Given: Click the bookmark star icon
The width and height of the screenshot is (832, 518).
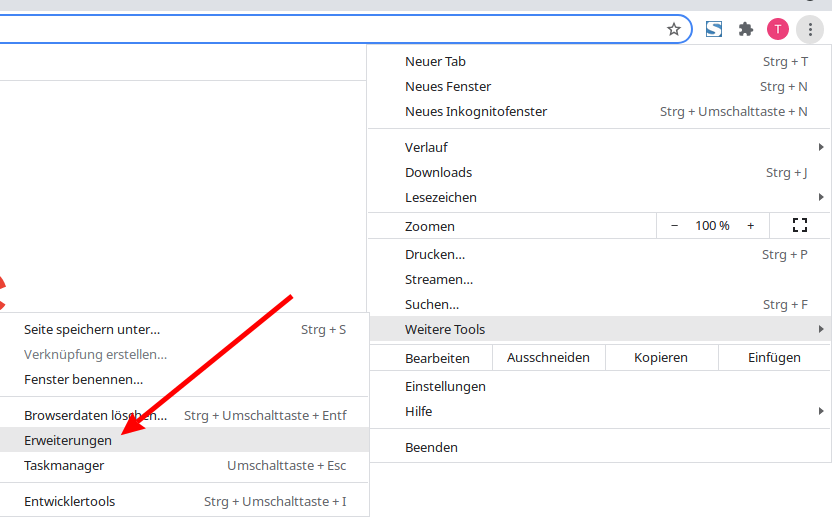Looking at the screenshot, I should (674, 29).
